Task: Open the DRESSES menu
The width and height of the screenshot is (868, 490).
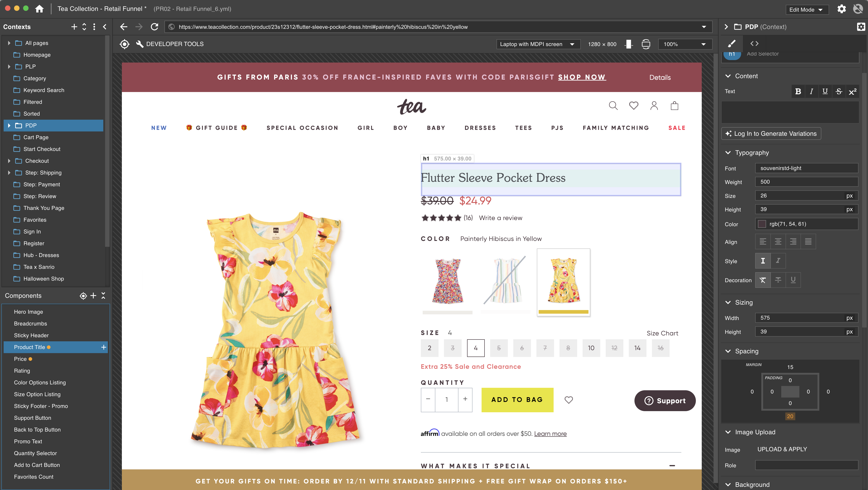Action: click(x=480, y=128)
